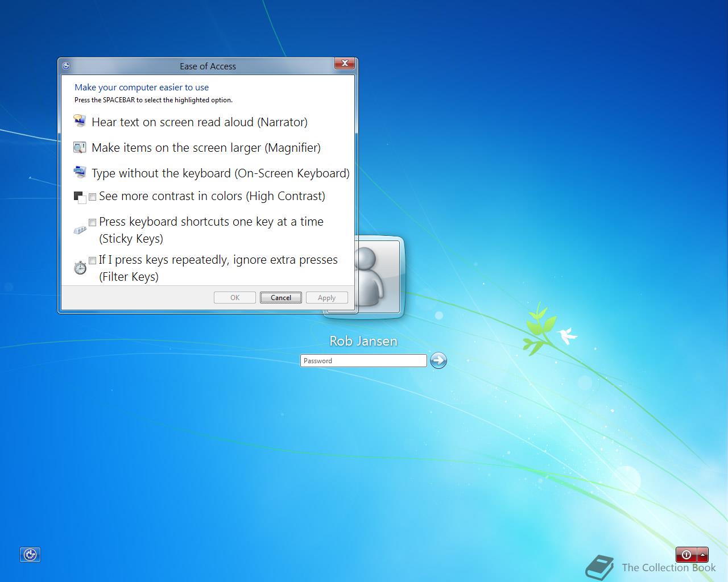Enable Sticky Keys checkbox
Screen dimensions: 728x582
pyautogui.click(x=92, y=223)
